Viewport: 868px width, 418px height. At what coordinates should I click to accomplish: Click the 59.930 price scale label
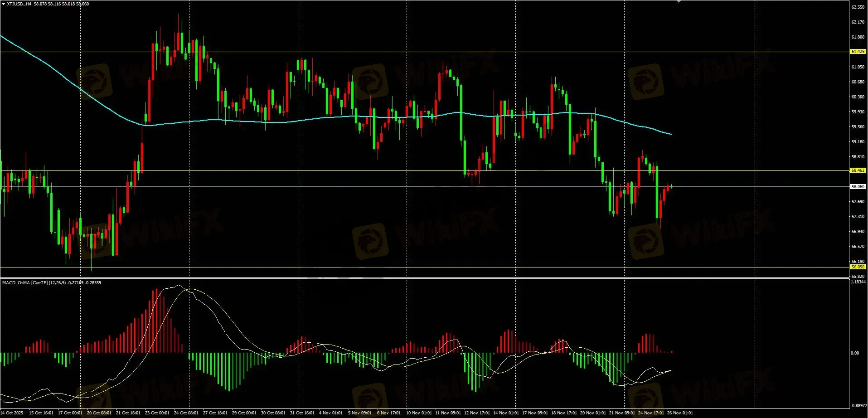pyautogui.click(x=858, y=112)
